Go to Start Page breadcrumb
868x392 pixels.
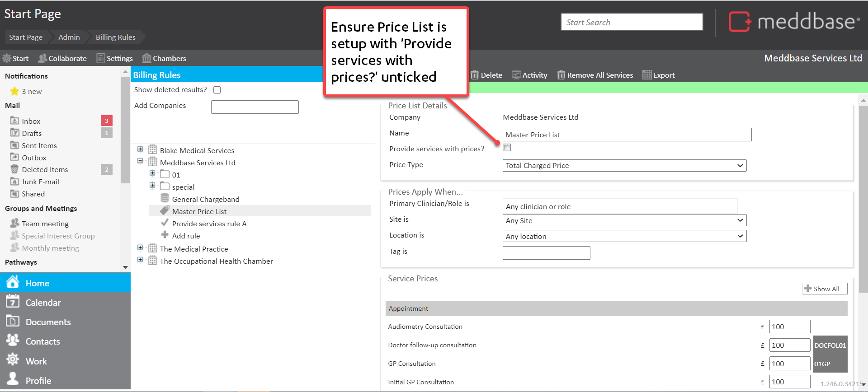26,37
